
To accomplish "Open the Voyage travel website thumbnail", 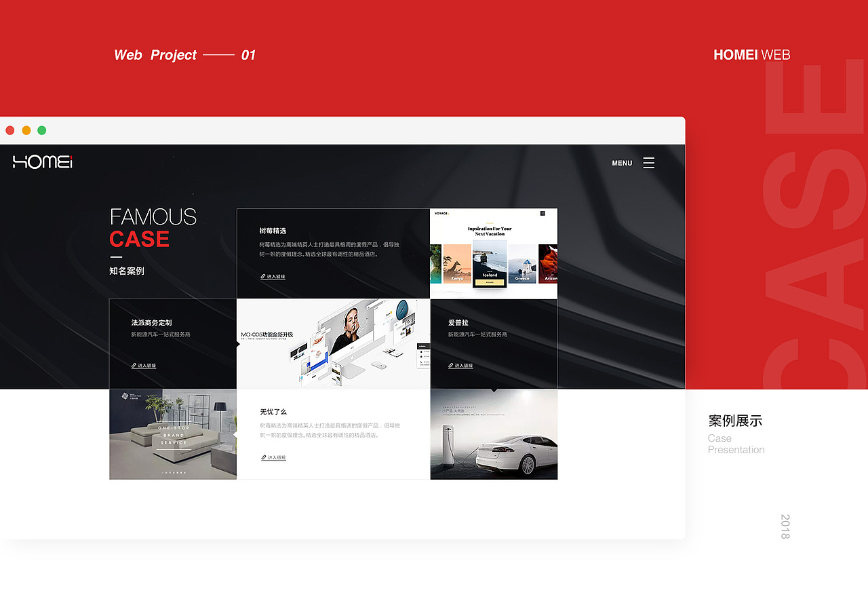I will coord(494,254).
